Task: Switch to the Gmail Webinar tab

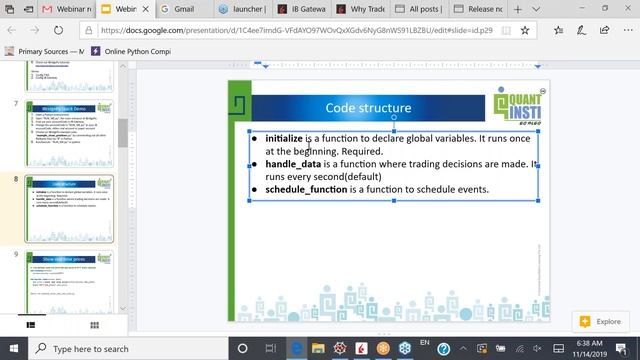Action: [67, 9]
